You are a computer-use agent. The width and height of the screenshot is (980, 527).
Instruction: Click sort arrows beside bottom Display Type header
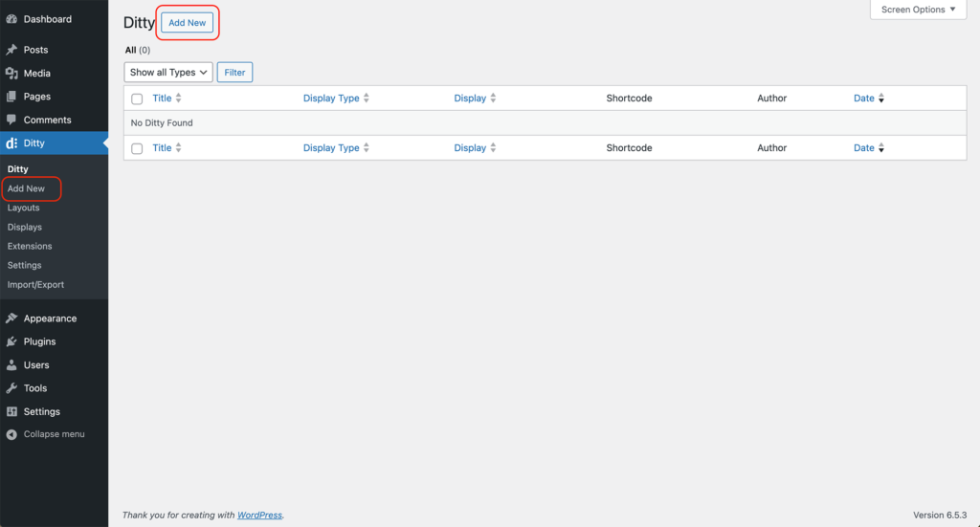(367, 148)
